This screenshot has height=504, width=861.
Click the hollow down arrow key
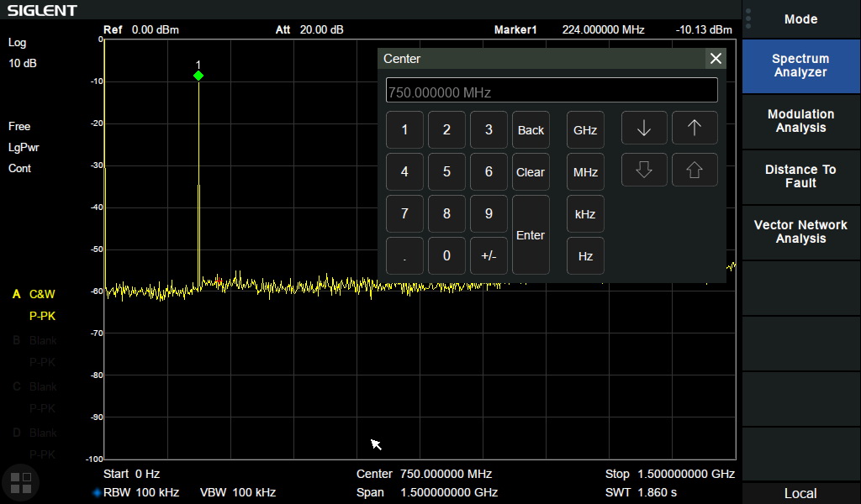coord(644,171)
